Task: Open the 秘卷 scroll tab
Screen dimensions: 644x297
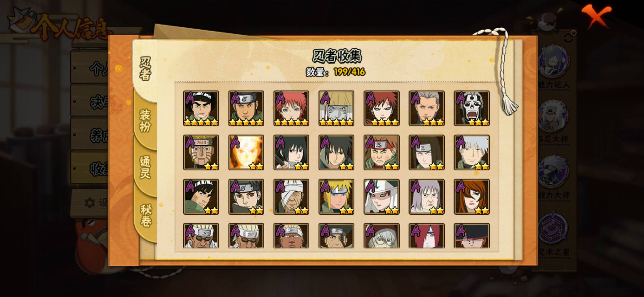Action: [146, 215]
